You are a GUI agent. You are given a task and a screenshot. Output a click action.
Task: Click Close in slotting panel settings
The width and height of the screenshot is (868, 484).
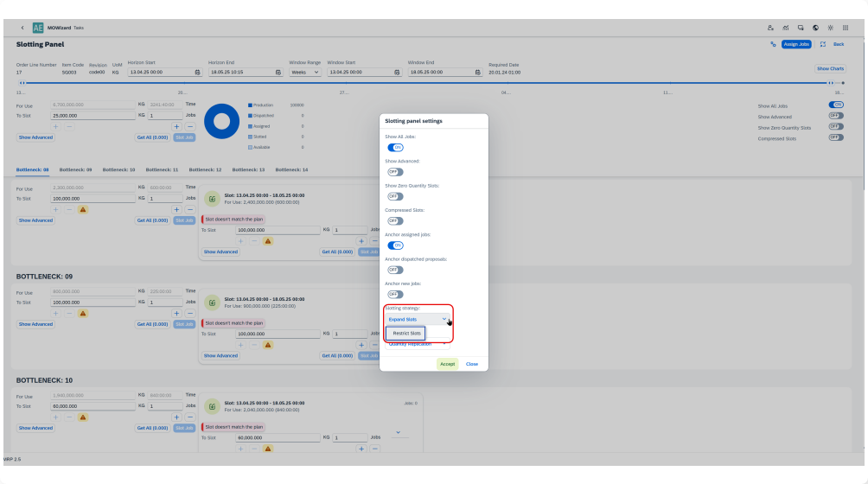click(472, 364)
